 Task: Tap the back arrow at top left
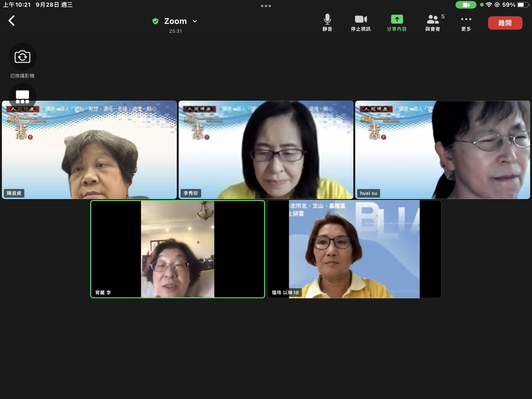11,21
